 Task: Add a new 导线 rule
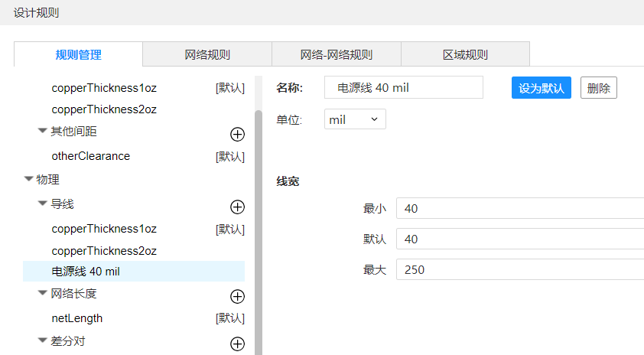(237, 207)
